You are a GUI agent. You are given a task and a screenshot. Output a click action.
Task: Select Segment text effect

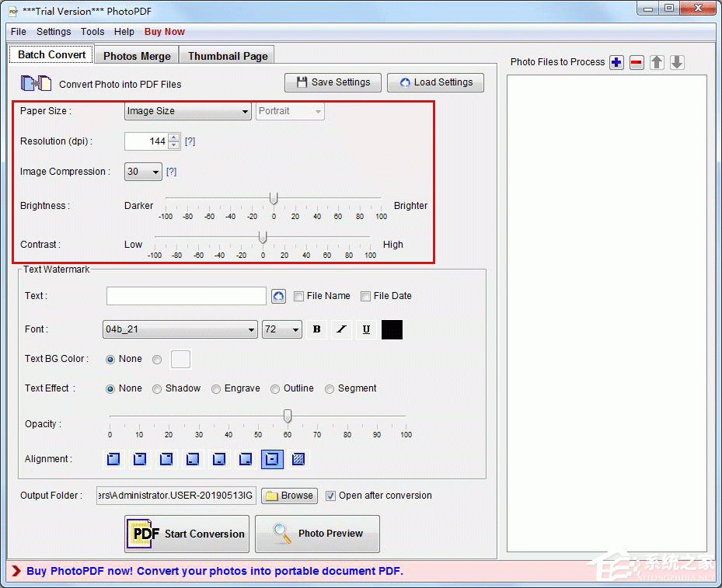coord(330,389)
